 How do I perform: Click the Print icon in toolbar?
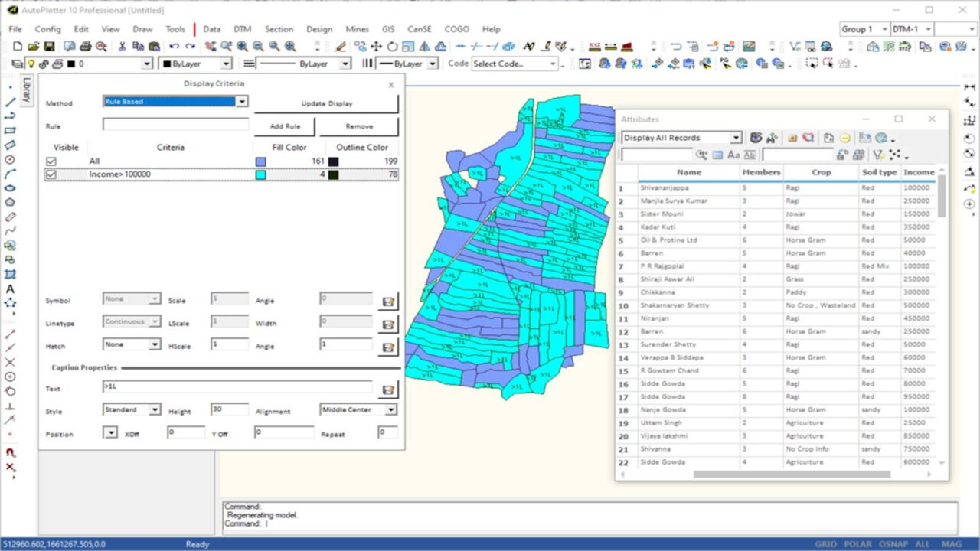[x=86, y=47]
